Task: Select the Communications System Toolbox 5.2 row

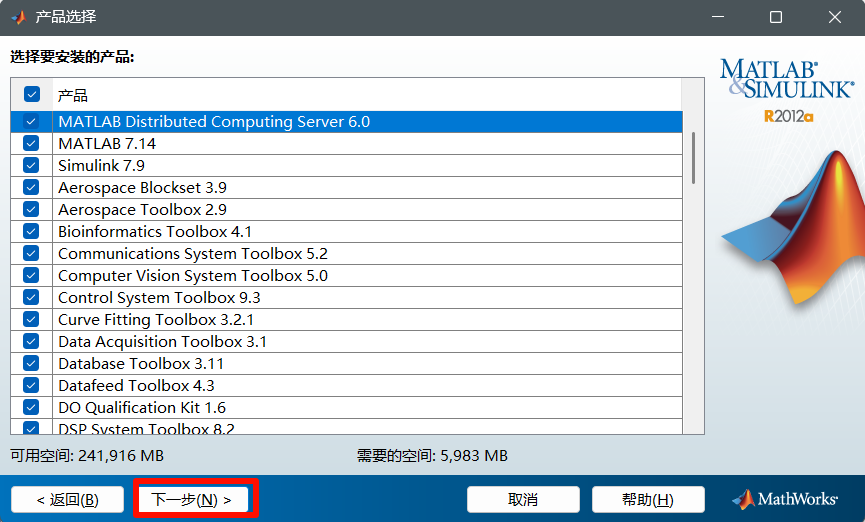Action: [346, 253]
